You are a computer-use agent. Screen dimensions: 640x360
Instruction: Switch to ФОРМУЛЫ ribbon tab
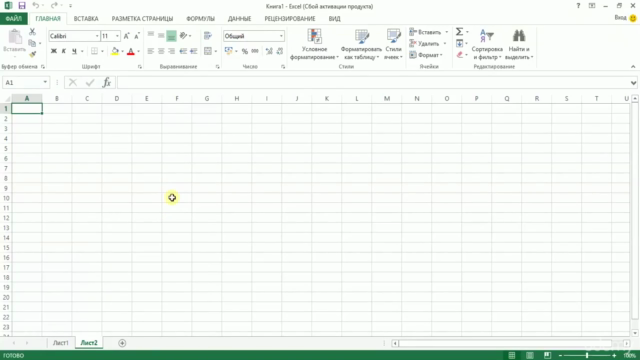pos(200,18)
